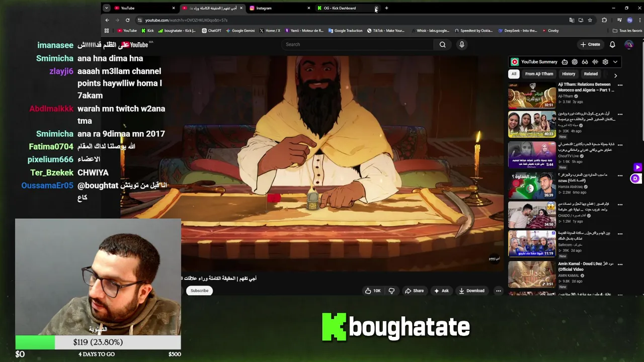Click the Ask button
644x362 pixels.
pos(441,291)
